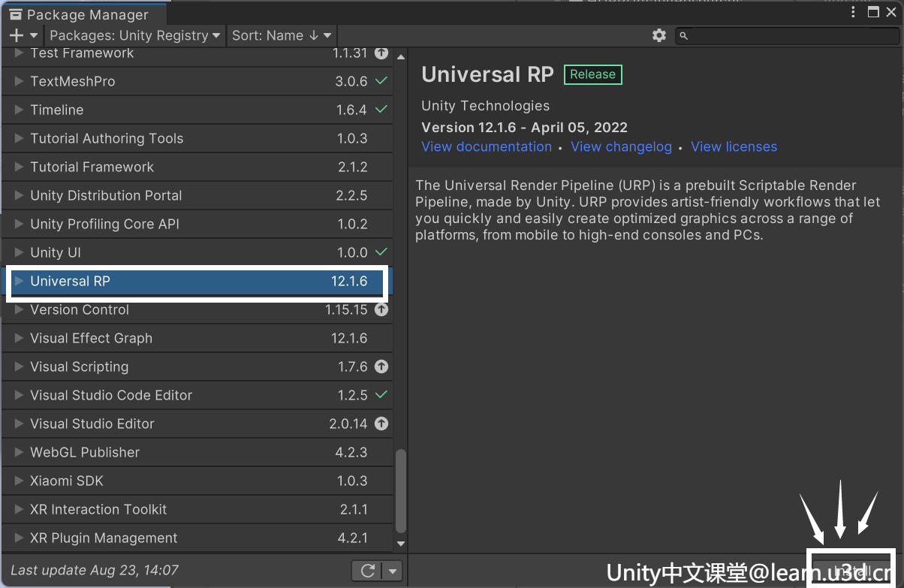This screenshot has height=588, width=904.
Task: Select the Unity Profiling Core API package
Action: [x=197, y=224]
